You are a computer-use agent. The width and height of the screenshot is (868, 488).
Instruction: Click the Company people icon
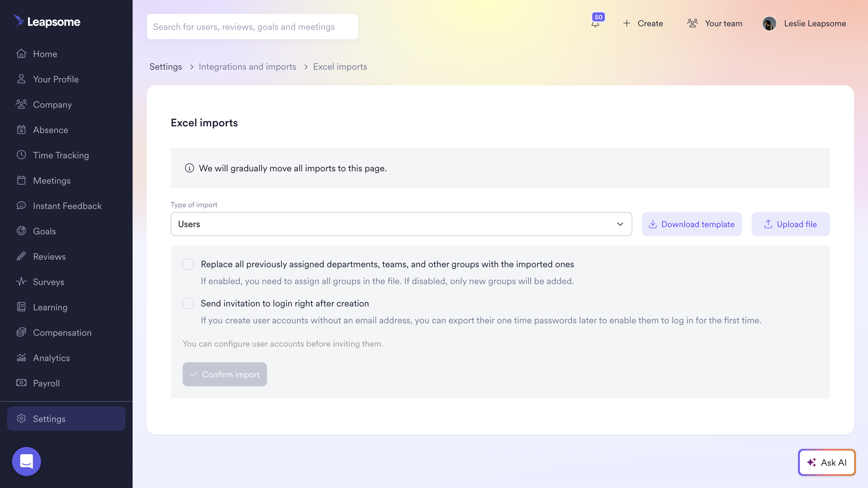pyautogui.click(x=21, y=104)
